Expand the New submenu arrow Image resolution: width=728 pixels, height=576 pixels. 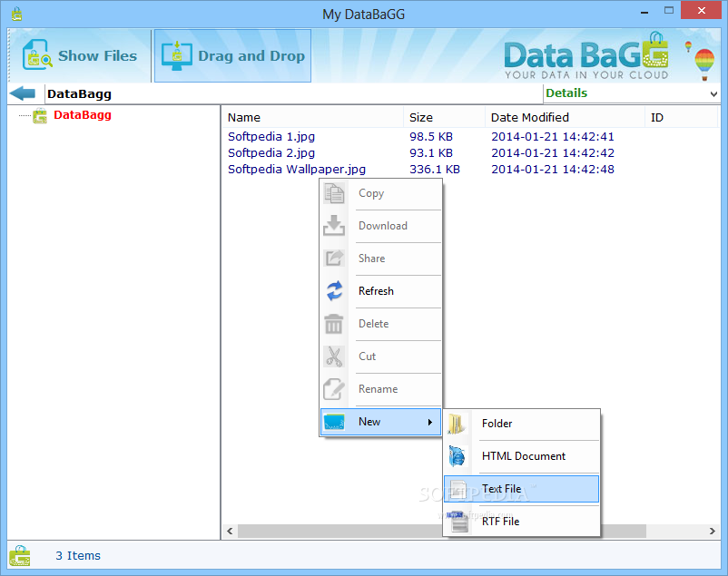click(430, 422)
